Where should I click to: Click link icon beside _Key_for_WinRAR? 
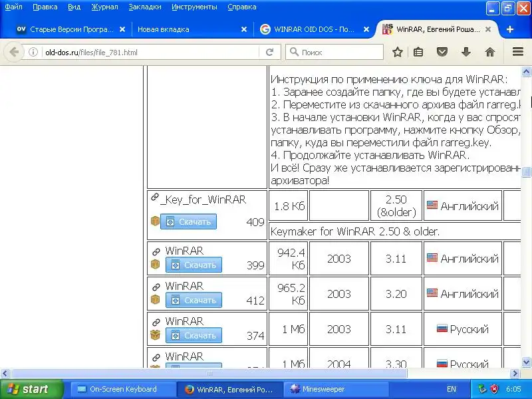pos(155,197)
